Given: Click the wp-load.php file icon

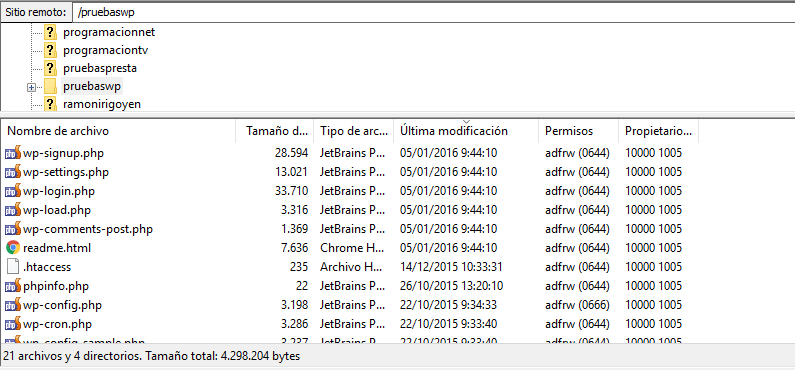Looking at the screenshot, I should (x=13, y=210).
